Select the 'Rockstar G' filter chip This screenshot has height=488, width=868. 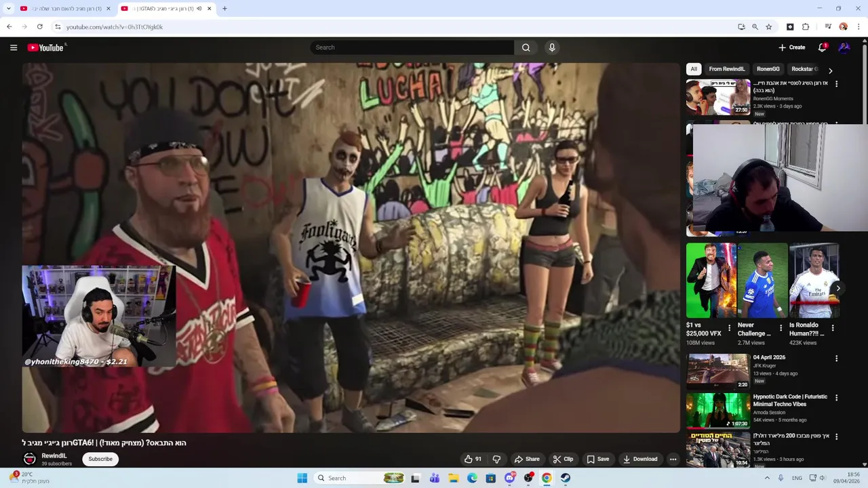tap(804, 69)
